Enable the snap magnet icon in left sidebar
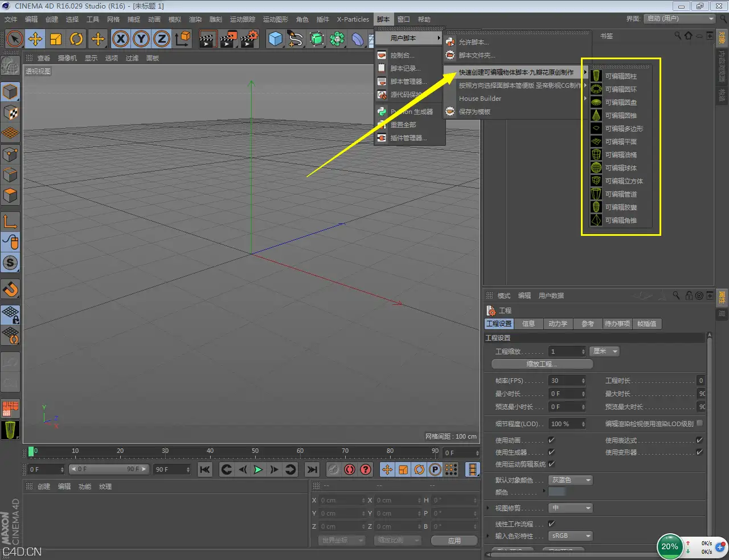This screenshot has width=729, height=560. tap(10, 289)
